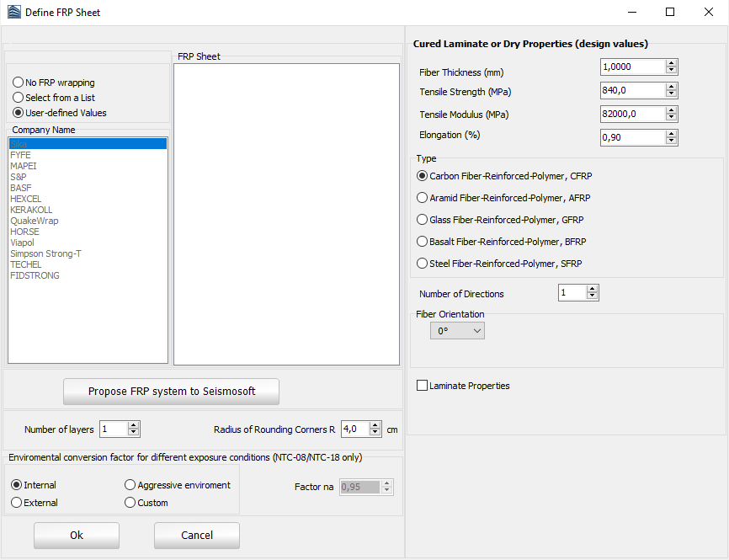The width and height of the screenshot is (729, 560).
Task: Click Propose FRP system to Seismosoft
Action: click(171, 392)
